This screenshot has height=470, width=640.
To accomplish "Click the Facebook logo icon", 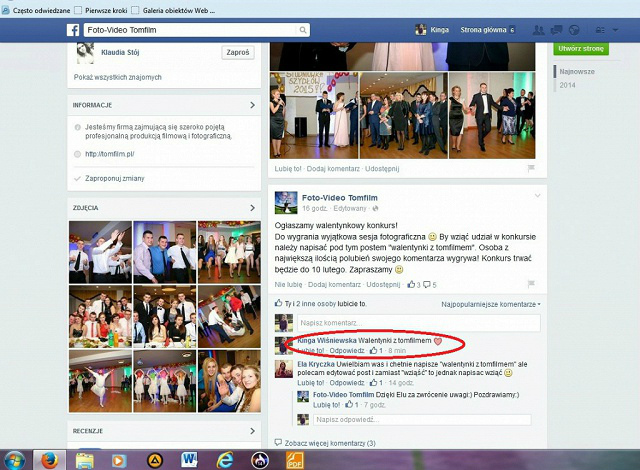I will point(73,30).
